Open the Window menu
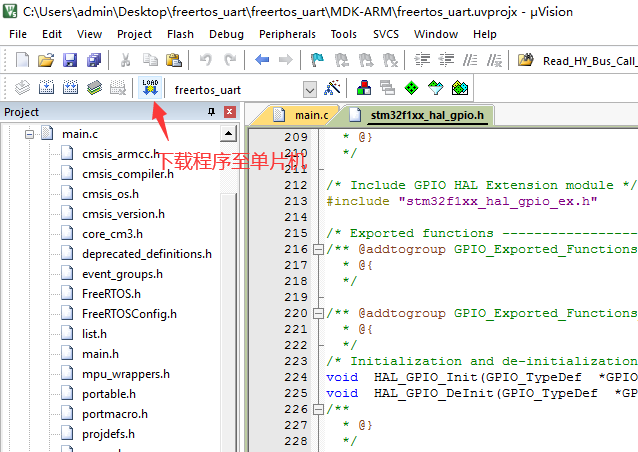Screen dimensions: 638x452 point(436,34)
